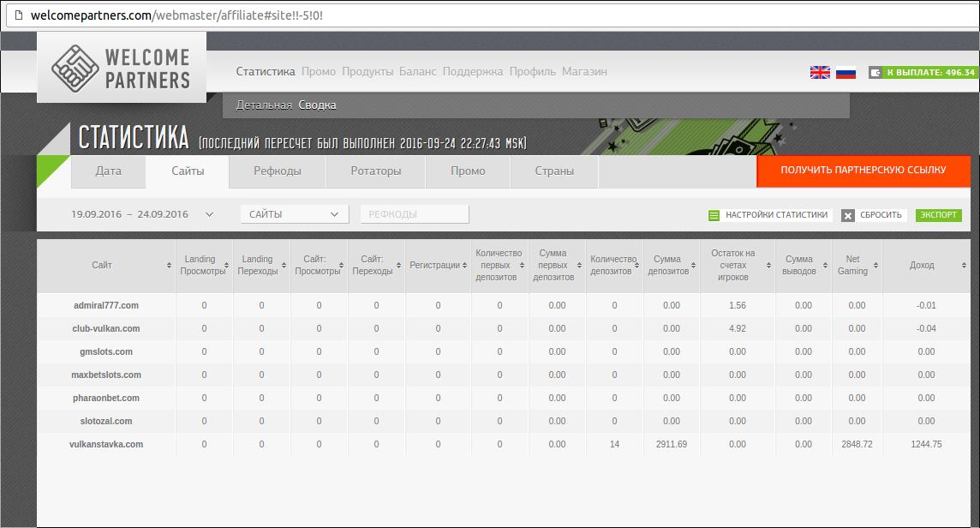This screenshot has width=980, height=528.
Task: Sort by Net Gaming column arrows
Action: [x=875, y=265]
